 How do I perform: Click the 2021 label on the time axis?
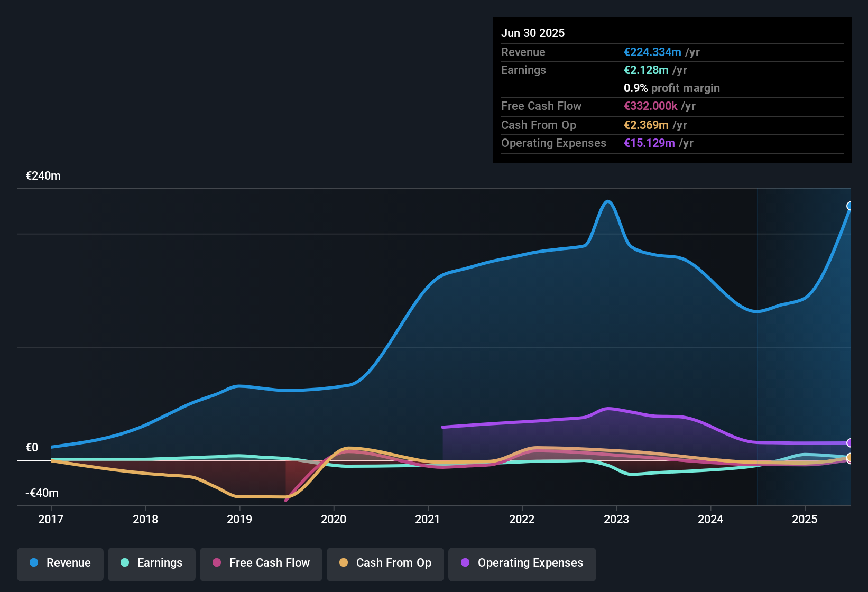(x=428, y=520)
